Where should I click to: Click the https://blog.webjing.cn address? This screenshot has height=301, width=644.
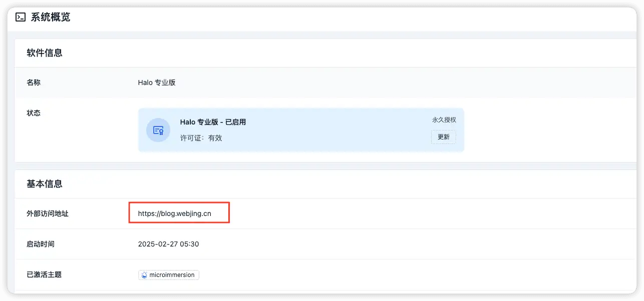pyautogui.click(x=174, y=213)
